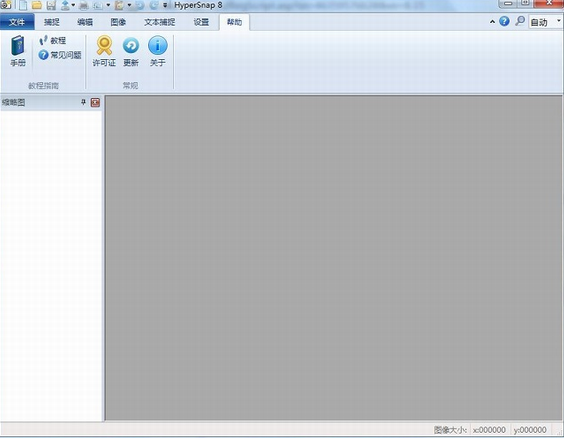This screenshot has width=564, height=438.
Task: Expand the capture icon dropdown arrow
Action: (x=108, y=5)
